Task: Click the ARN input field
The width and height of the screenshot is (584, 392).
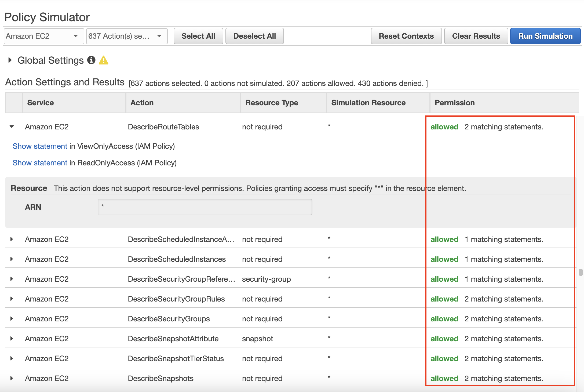Action: click(205, 207)
